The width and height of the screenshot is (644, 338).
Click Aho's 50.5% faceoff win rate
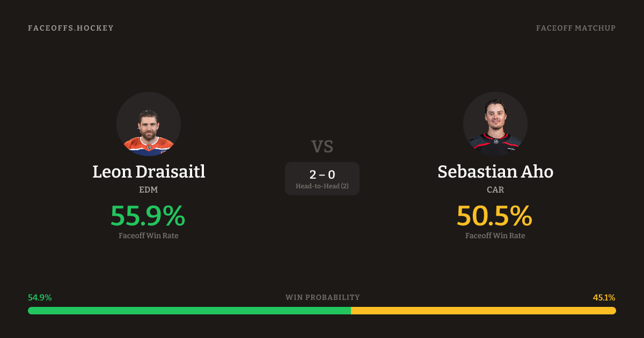(495, 216)
